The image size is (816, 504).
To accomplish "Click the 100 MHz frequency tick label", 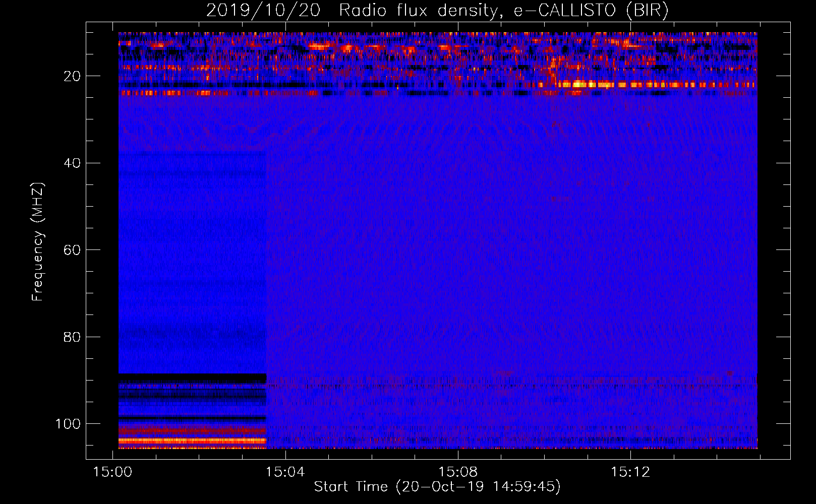I will (x=68, y=424).
